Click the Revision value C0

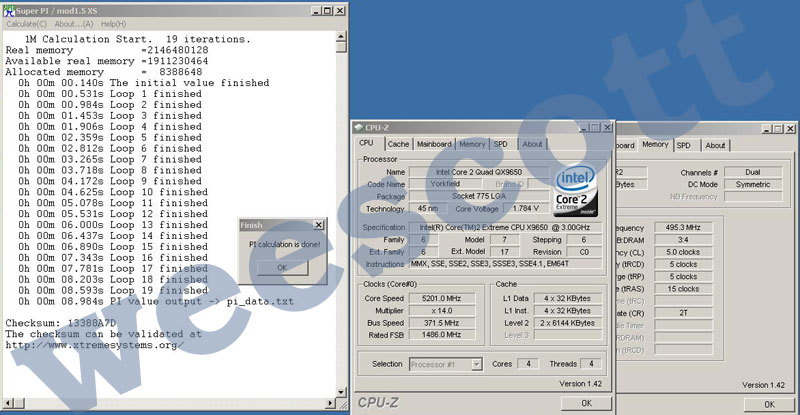tap(584, 252)
